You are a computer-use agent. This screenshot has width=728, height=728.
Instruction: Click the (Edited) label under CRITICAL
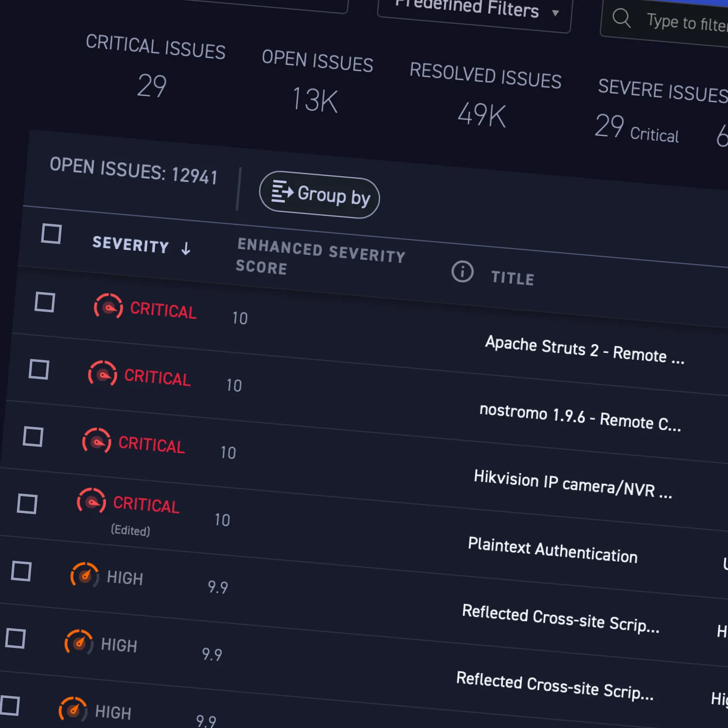[131, 530]
